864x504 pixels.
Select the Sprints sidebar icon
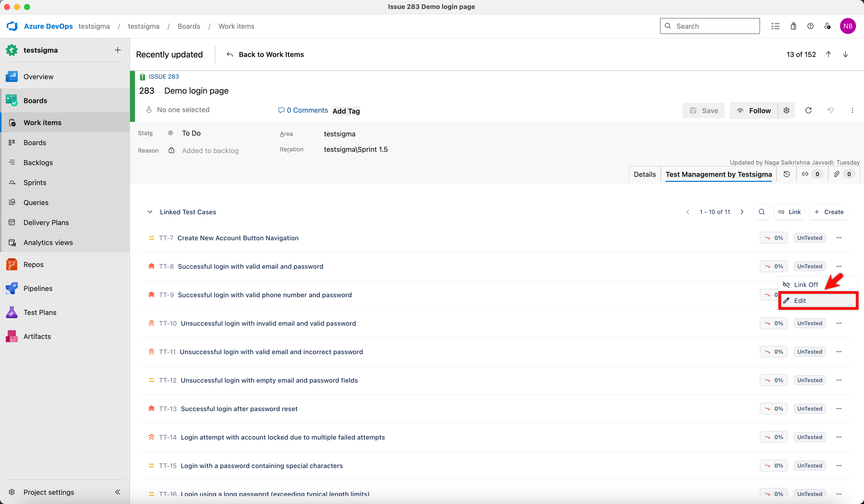coord(12,182)
